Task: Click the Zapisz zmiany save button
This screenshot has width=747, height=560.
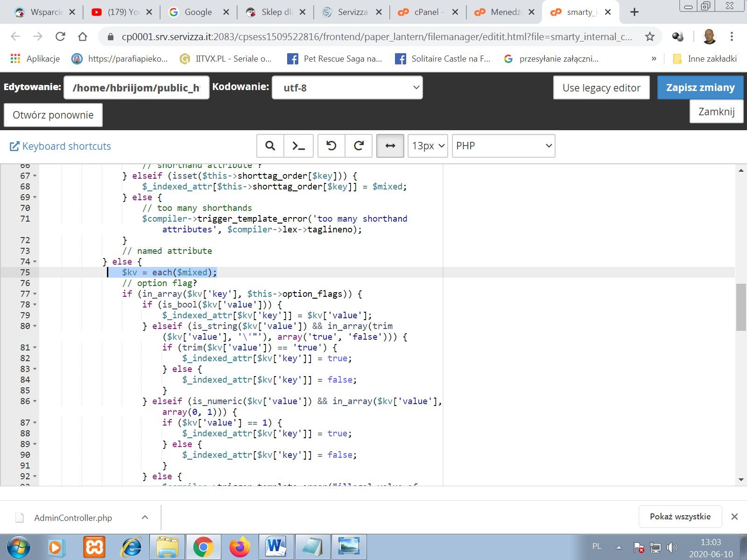Action: point(700,88)
